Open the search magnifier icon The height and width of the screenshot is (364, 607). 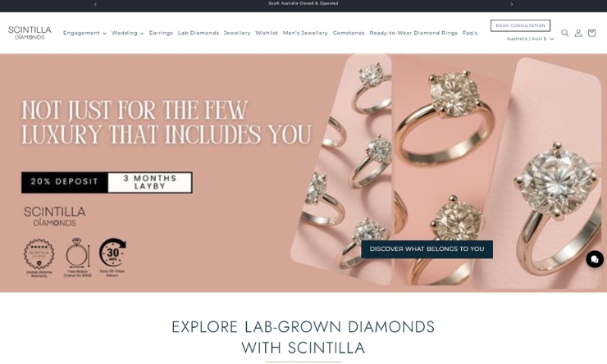(565, 33)
